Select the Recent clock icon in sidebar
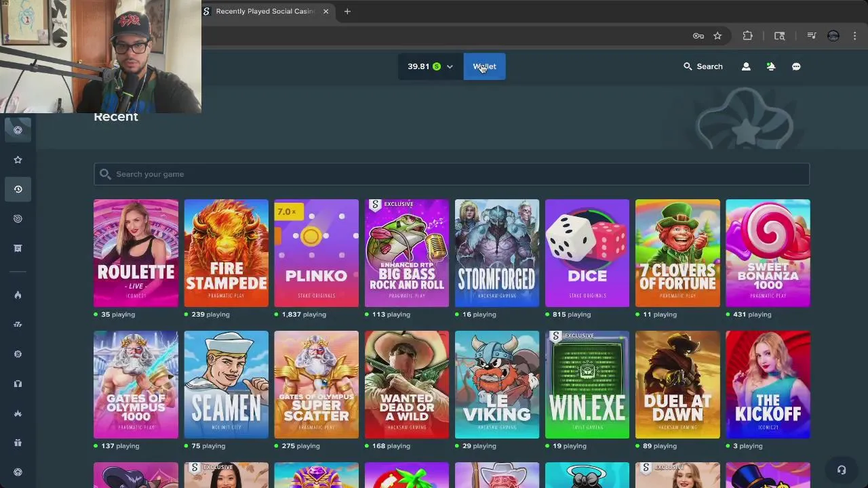 point(18,189)
